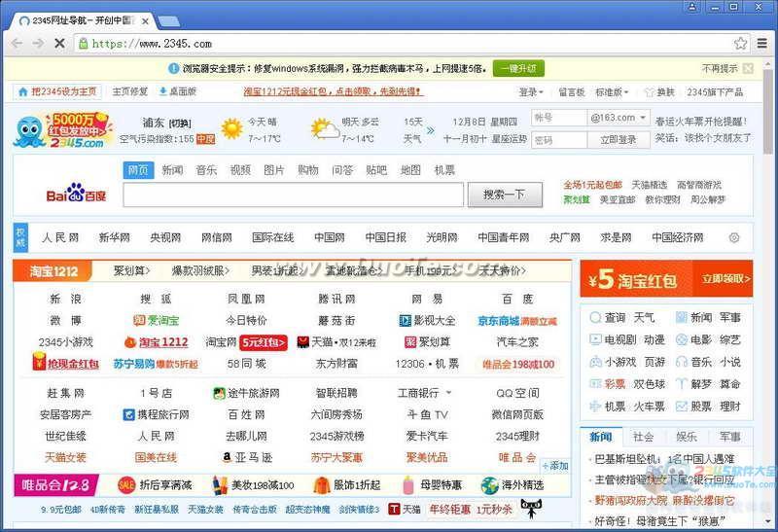
Task: Click 搜索一下 search button
Action: (505, 195)
